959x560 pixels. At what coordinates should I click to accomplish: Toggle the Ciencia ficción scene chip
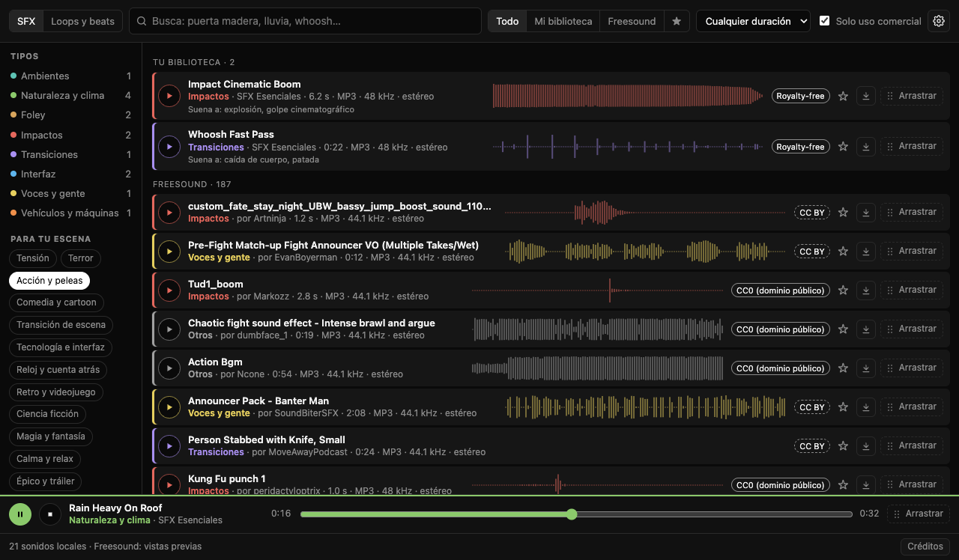(x=48, y=414)
